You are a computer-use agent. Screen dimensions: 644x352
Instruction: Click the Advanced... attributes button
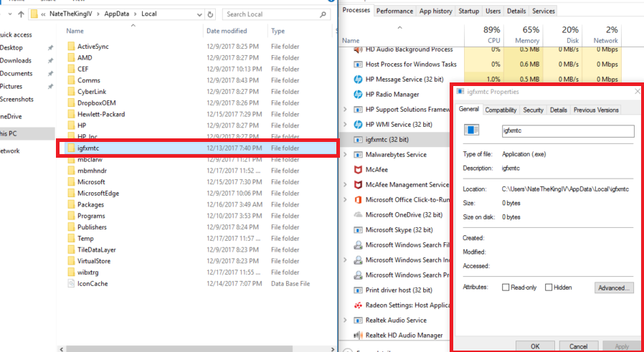click(614, 287)
